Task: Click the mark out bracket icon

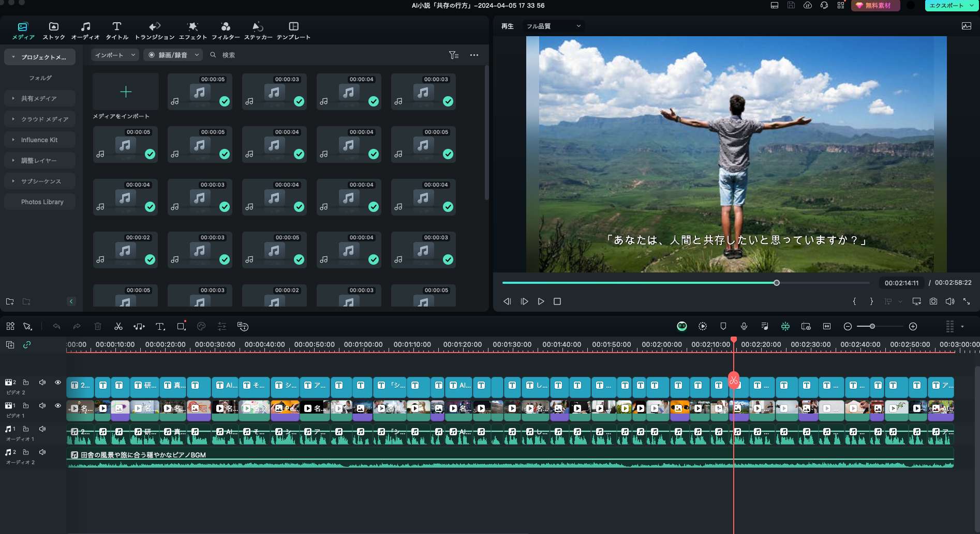Action: click(871, 301)
